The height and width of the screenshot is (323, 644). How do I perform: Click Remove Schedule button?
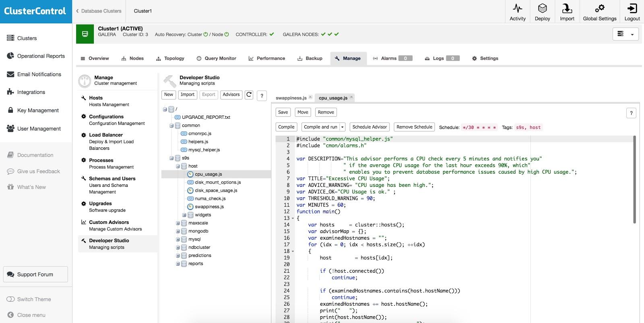click(414, 127)
